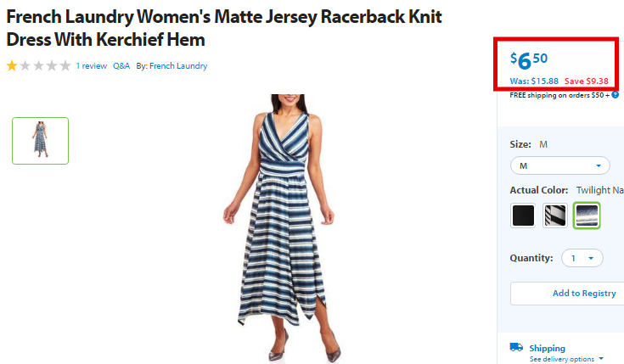Open the 1 review link

click(92, 66)
